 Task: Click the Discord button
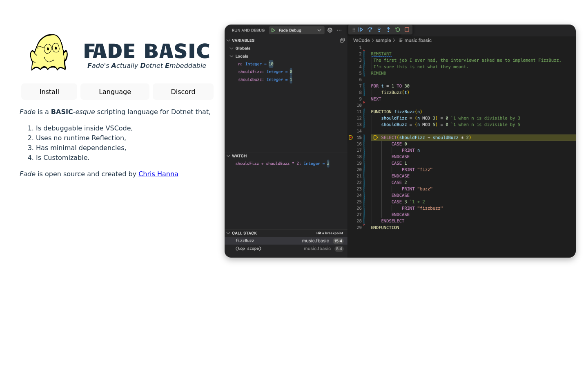tap(183, 92)
